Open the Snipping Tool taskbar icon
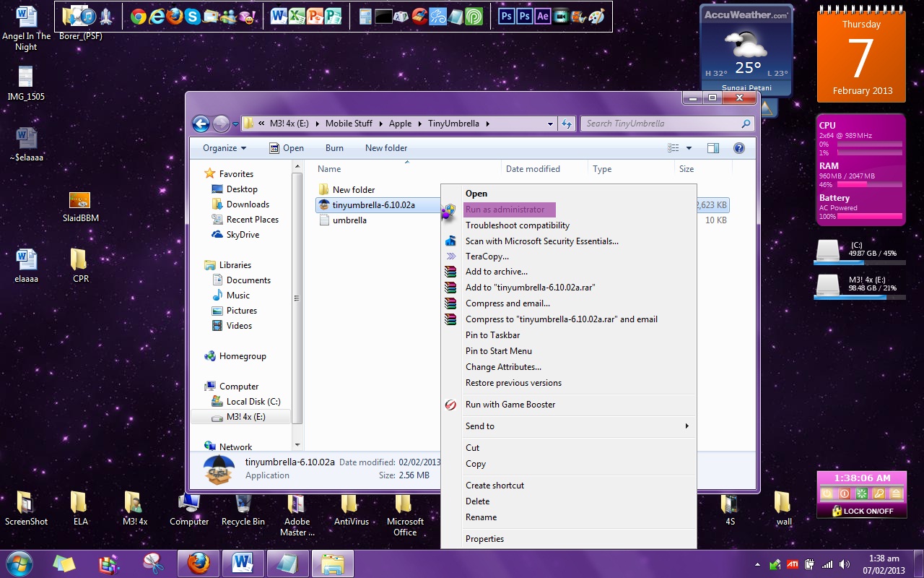 coord(153,563)
